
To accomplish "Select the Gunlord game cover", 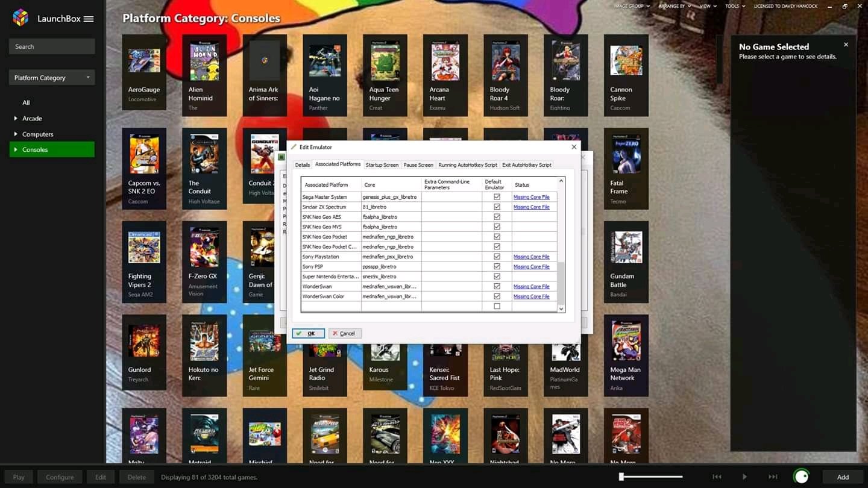I will [144, 341].
